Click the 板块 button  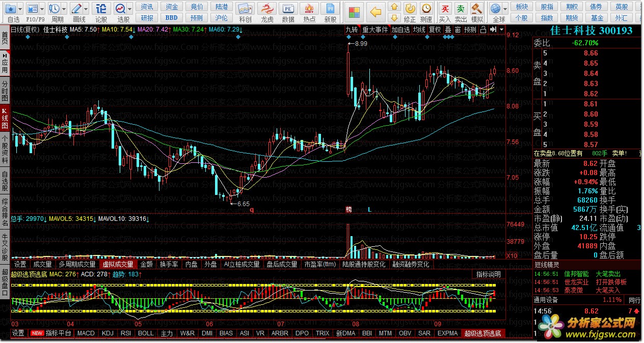click(522, 7)
